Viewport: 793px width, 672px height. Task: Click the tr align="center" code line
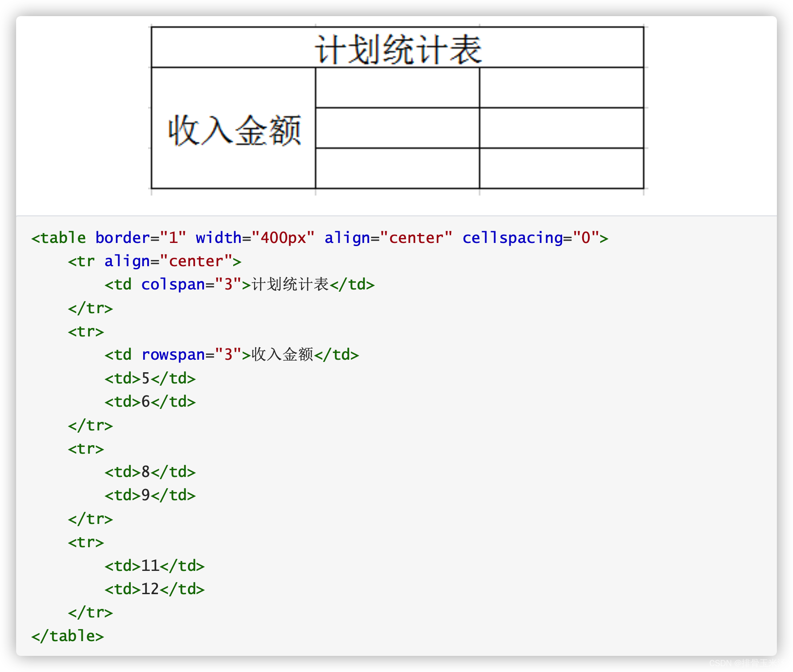click(154, 261)
